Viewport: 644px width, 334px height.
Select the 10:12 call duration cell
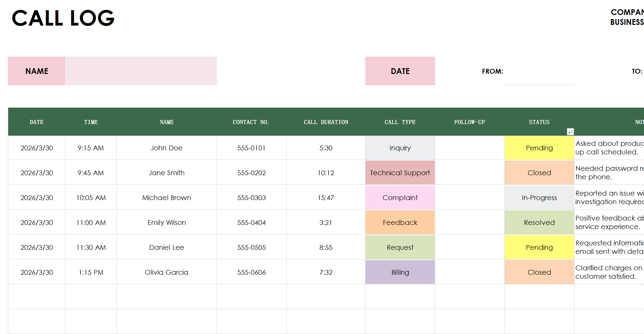pyautogui.click(x=326, y=173)
